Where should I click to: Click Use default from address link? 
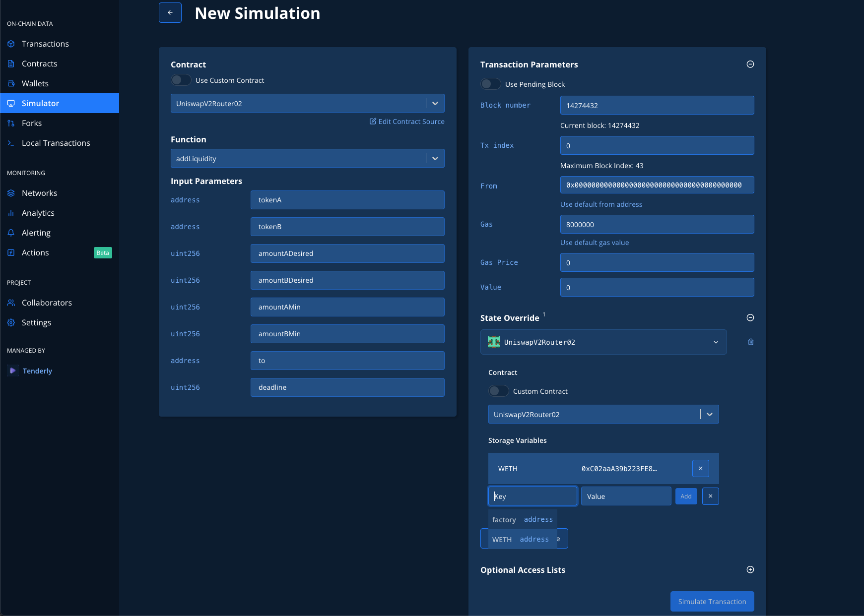[x=601, y=204]
